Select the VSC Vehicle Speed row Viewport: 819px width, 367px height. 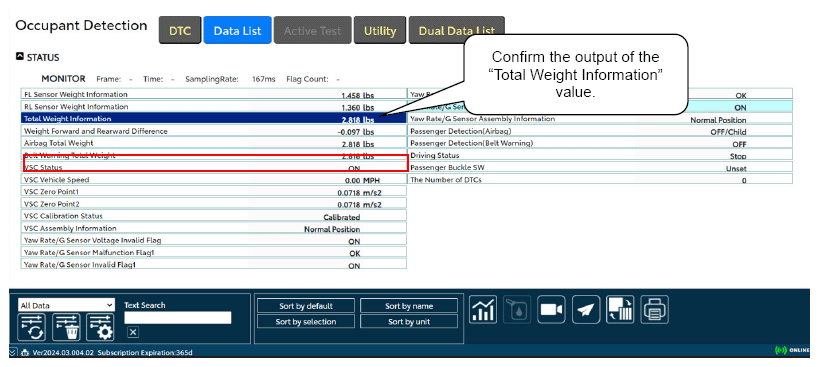[x=214, y=180]
